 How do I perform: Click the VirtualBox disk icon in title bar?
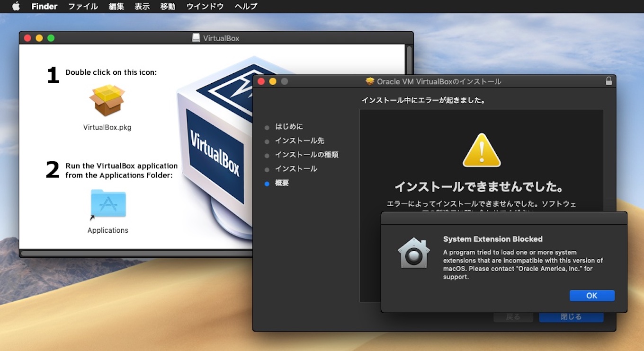(196, 38)
